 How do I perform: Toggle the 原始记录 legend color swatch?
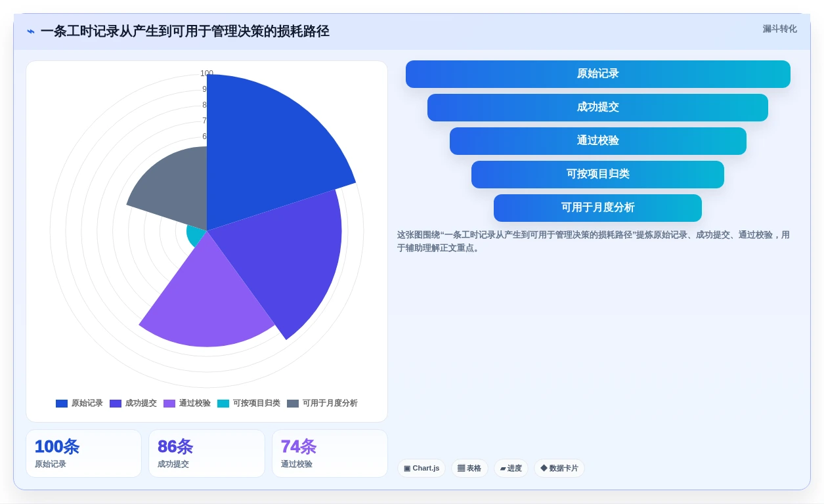click(62, 404)
